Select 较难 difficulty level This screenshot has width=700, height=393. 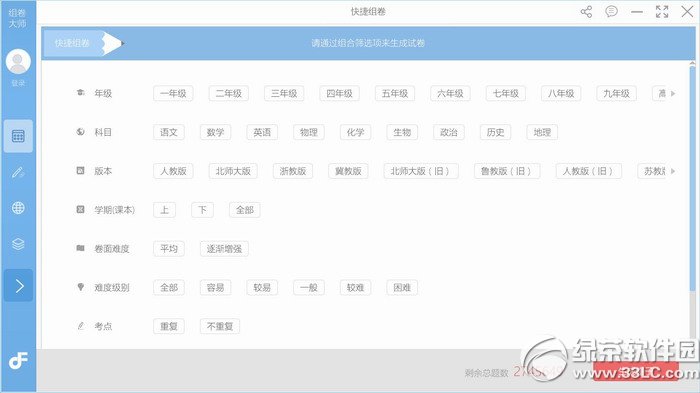355,288
